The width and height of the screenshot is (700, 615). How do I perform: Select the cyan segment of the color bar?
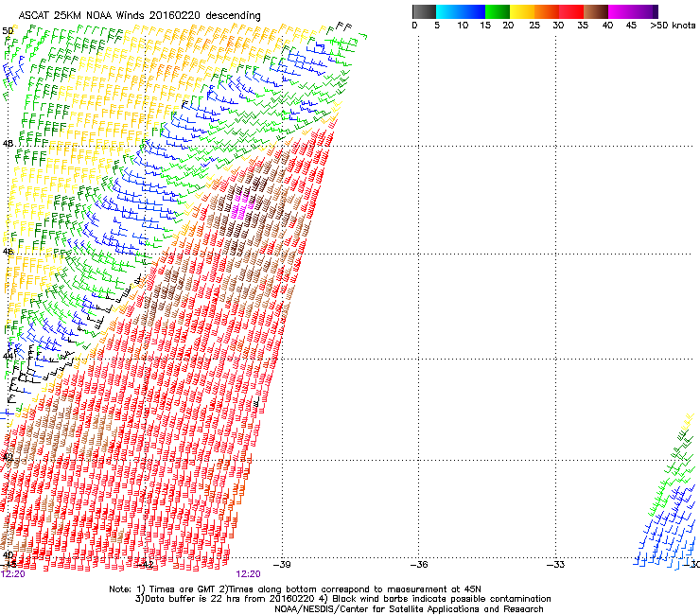448,11
